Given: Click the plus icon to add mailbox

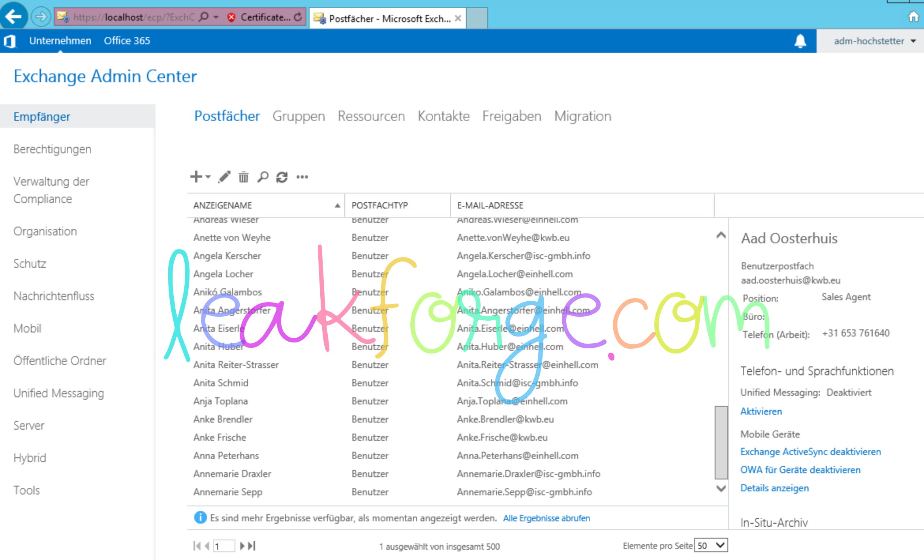Looking at the screenshot, I should 196,177.
